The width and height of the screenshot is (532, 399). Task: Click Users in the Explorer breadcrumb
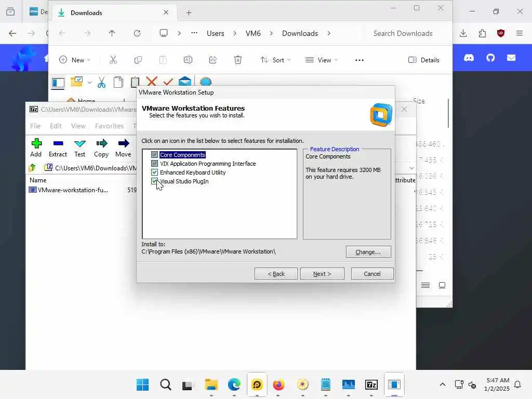point(216,33)
